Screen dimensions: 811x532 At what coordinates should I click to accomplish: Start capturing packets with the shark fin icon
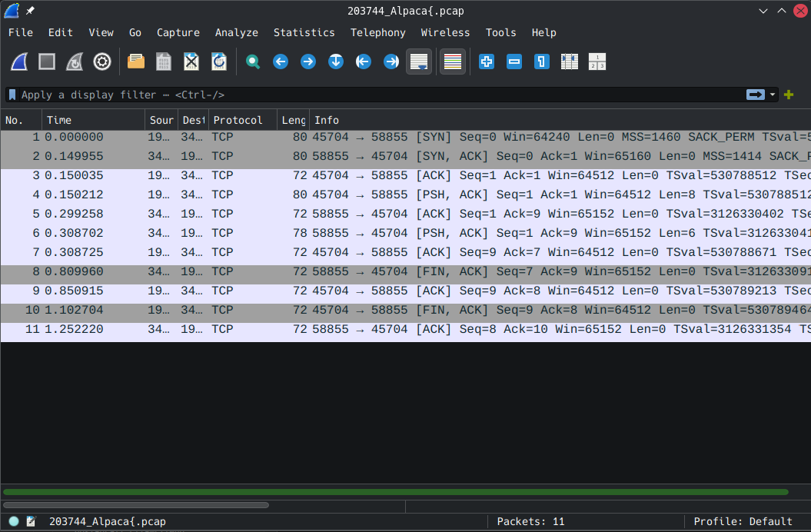tap(19, 62)
